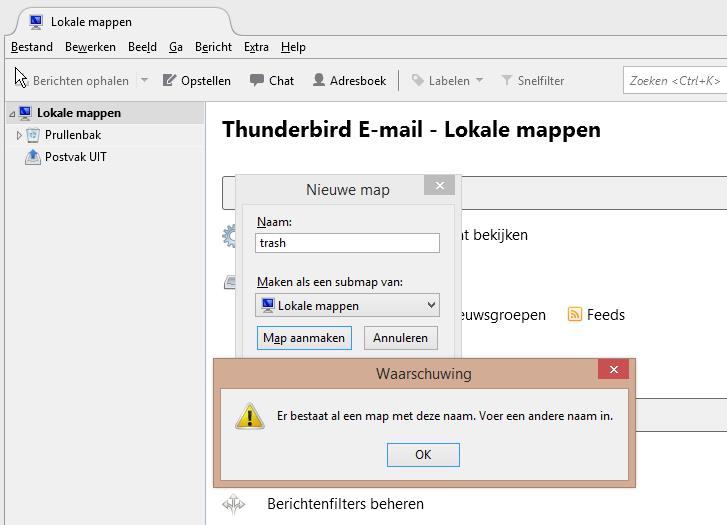Close the Waarschuwing warning dialog

613,370
